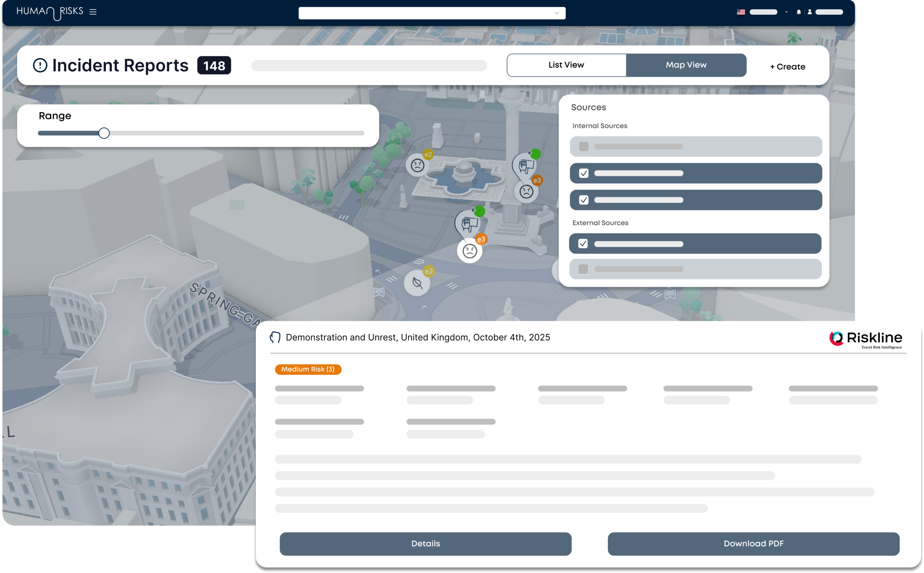Click the Range slider handle

pyautogui.click(x=104, y=133)
